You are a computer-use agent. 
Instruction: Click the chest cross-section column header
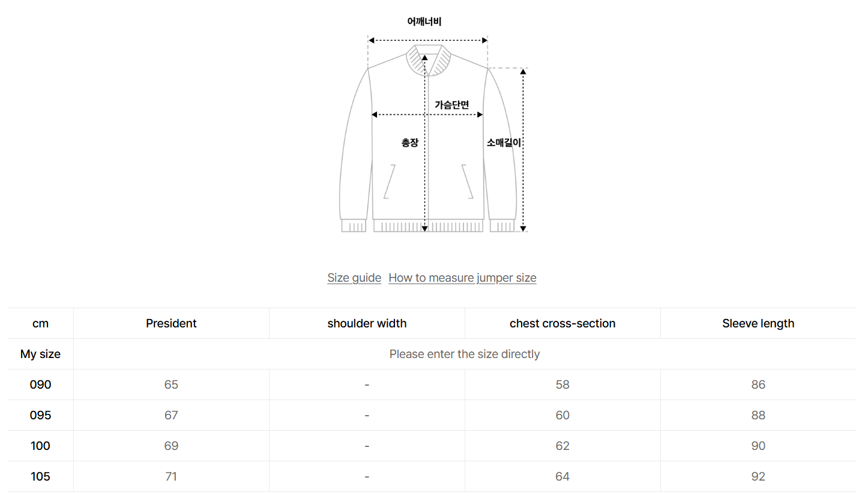[x=562, y=323]
